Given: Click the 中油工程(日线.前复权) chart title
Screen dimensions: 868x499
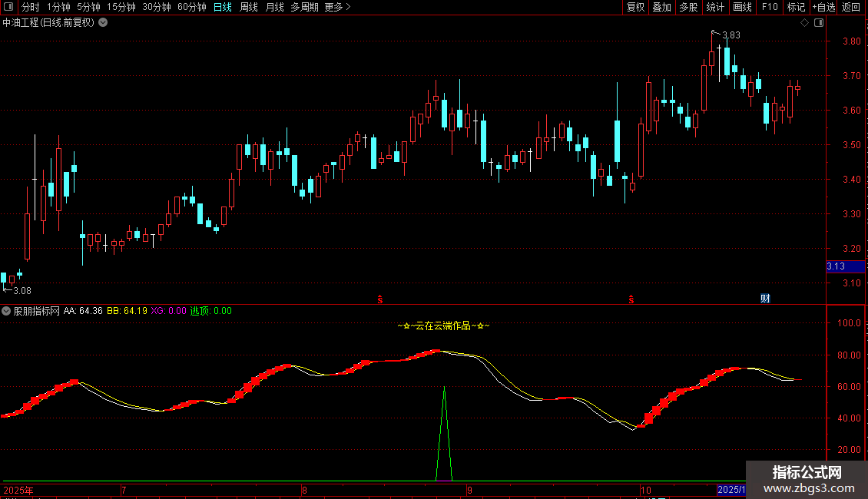Looking at the screenshot, I should click(x=48, y=23).
